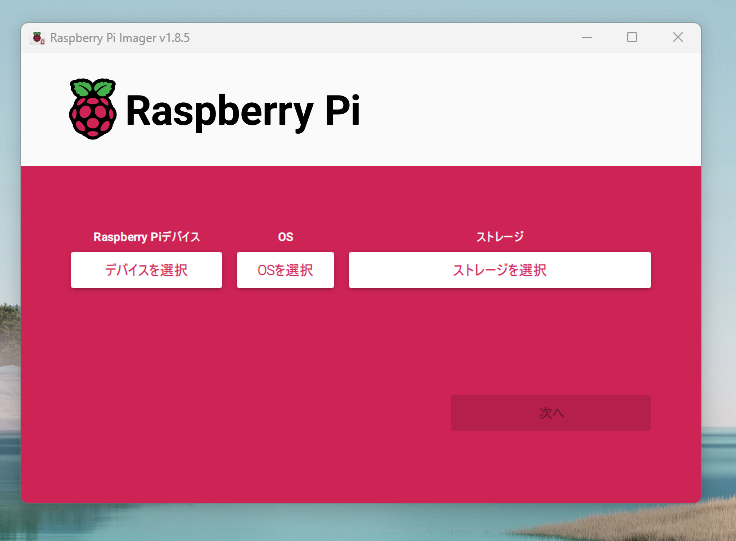
Task: Open the OSを選択 chooser
Action: click(x=285, y=270)
